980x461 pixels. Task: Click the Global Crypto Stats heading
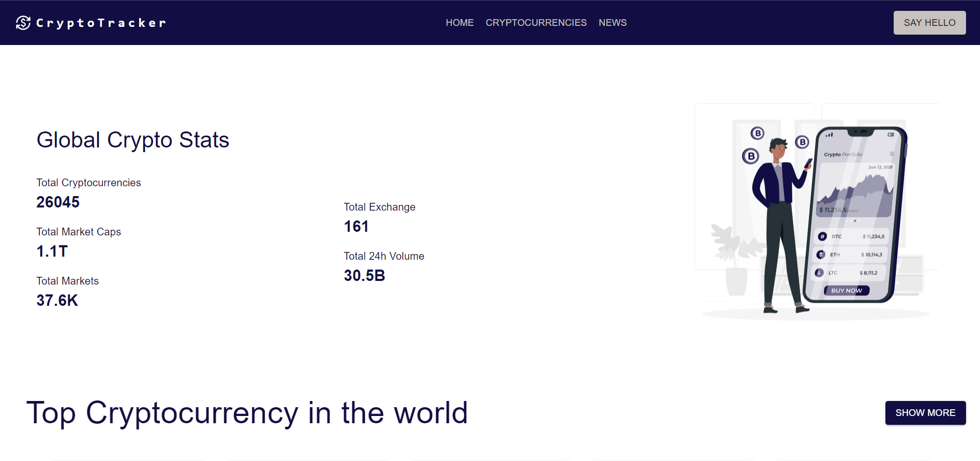coord(133,140)
